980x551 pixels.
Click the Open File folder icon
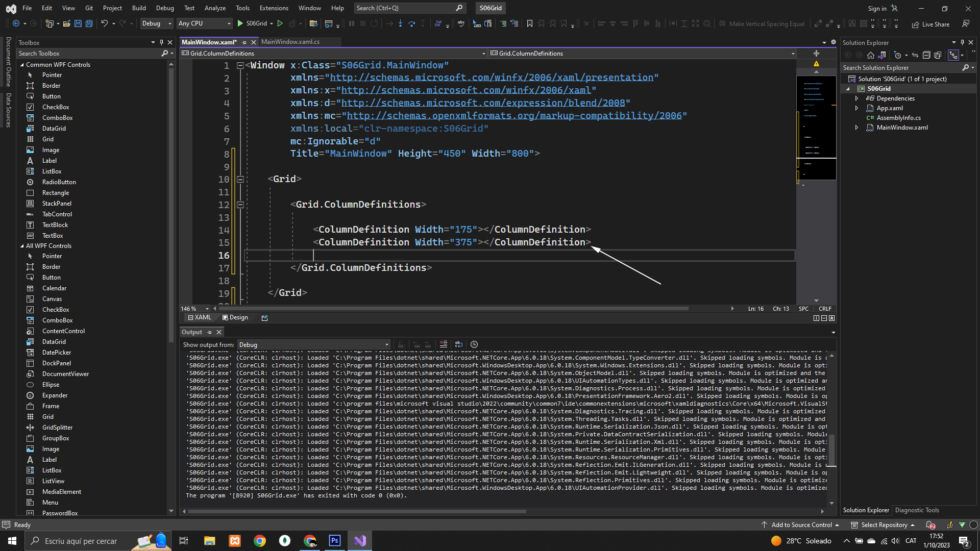click(66, 23)
